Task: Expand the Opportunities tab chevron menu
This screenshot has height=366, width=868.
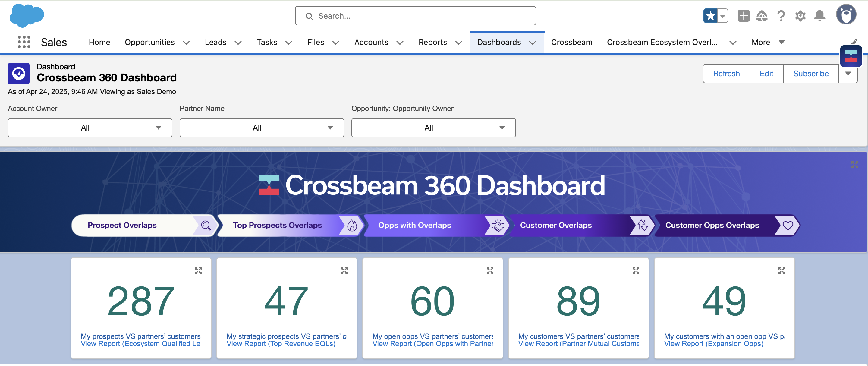Action: point(186,43)
